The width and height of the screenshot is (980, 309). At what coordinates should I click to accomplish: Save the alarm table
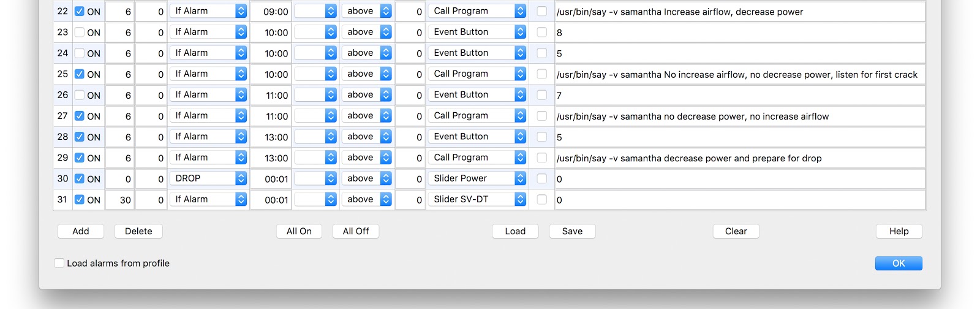tap(572, 231)
